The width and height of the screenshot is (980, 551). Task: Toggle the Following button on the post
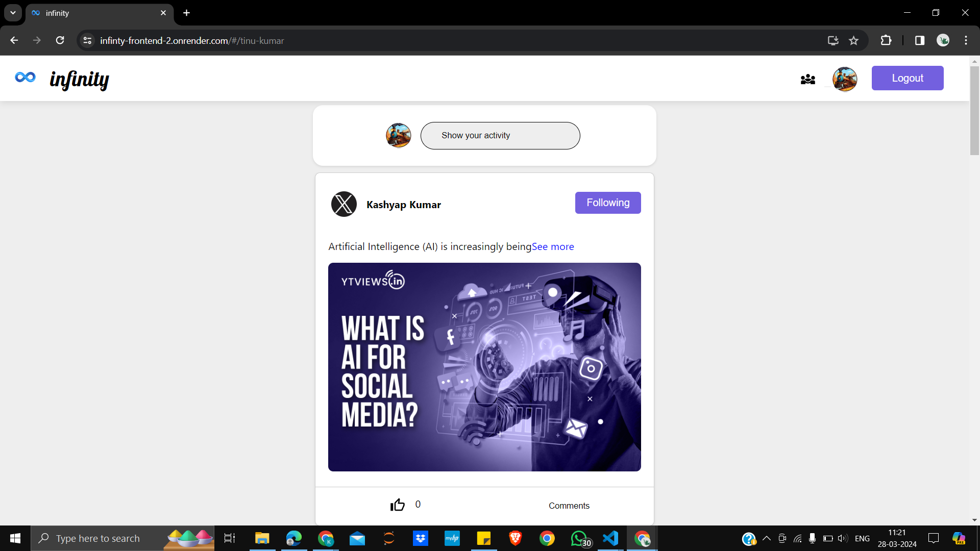608,203
